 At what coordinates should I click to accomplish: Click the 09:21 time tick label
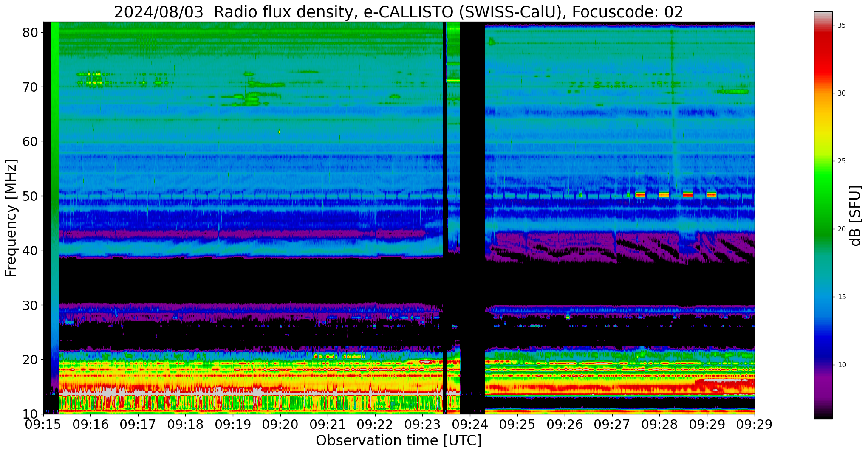(x=328, y=425)
